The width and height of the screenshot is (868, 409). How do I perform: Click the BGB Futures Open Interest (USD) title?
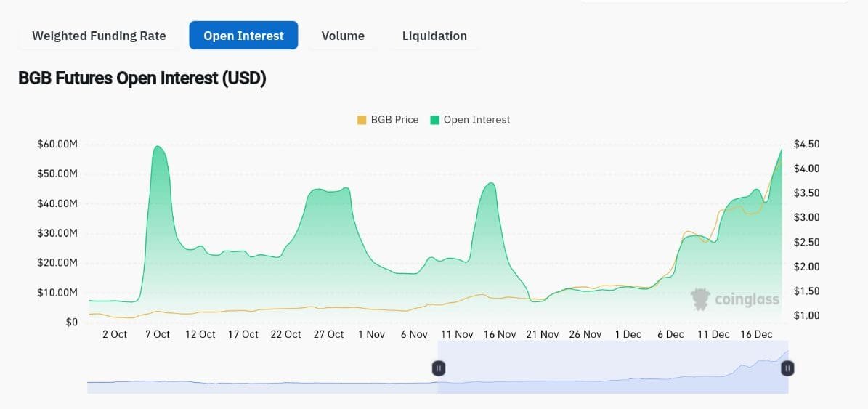tap(142, 78)
